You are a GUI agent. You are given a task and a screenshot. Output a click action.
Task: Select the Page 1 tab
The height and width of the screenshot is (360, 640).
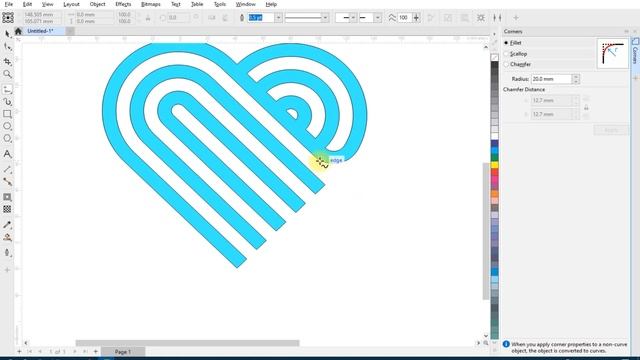point(123,351)
